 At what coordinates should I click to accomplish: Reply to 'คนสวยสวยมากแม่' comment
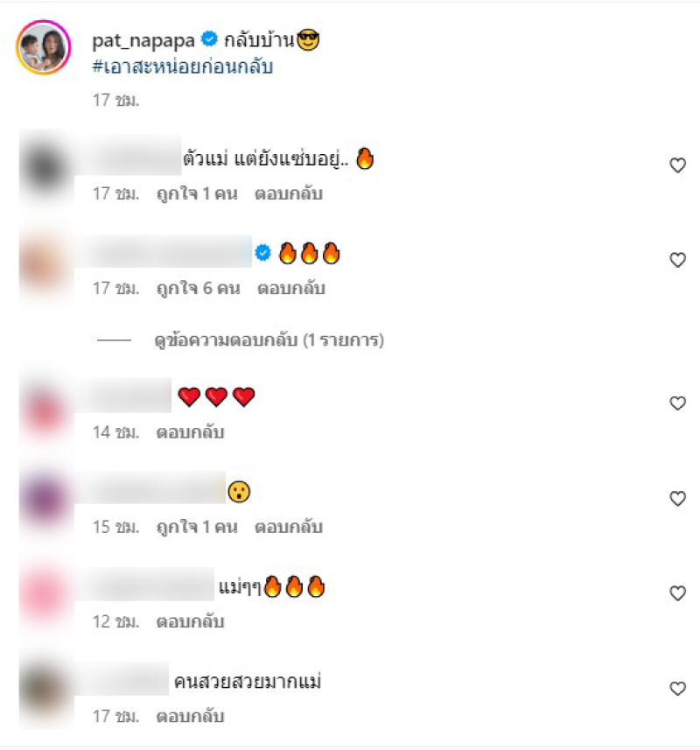[190, 716]
